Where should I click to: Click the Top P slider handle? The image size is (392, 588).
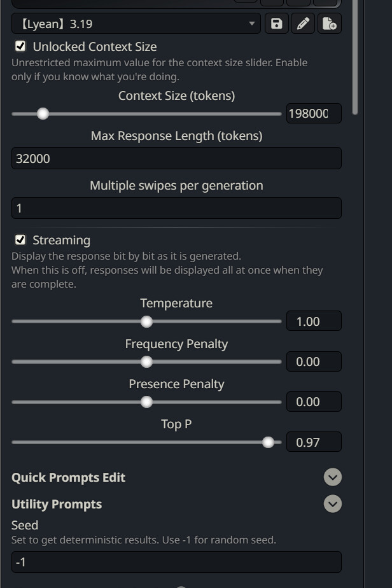[x=268, y=442]
